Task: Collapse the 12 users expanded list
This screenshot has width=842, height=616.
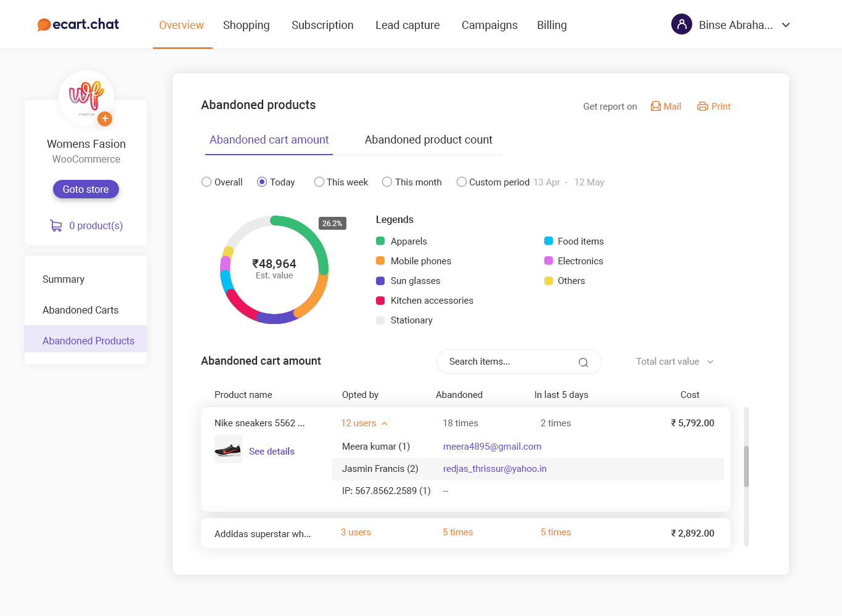Action: pos(384,423)
